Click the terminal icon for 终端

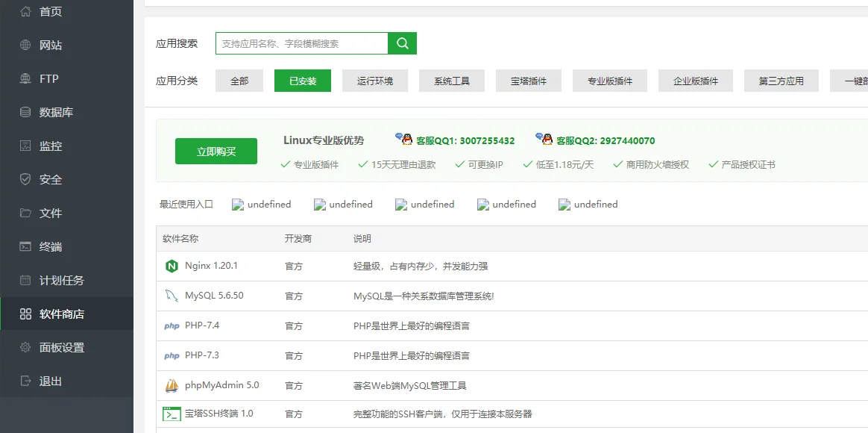pos(25,246)
